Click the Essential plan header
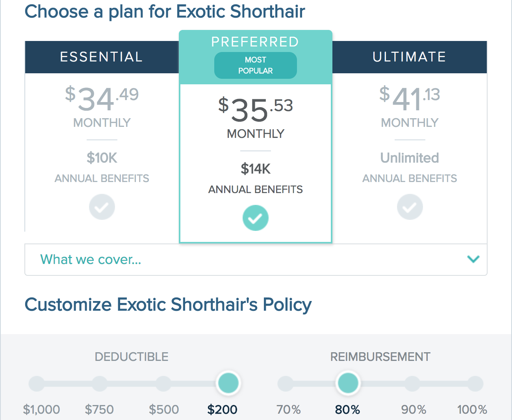This screenshot has width=512, height=420. coord(102,57)
